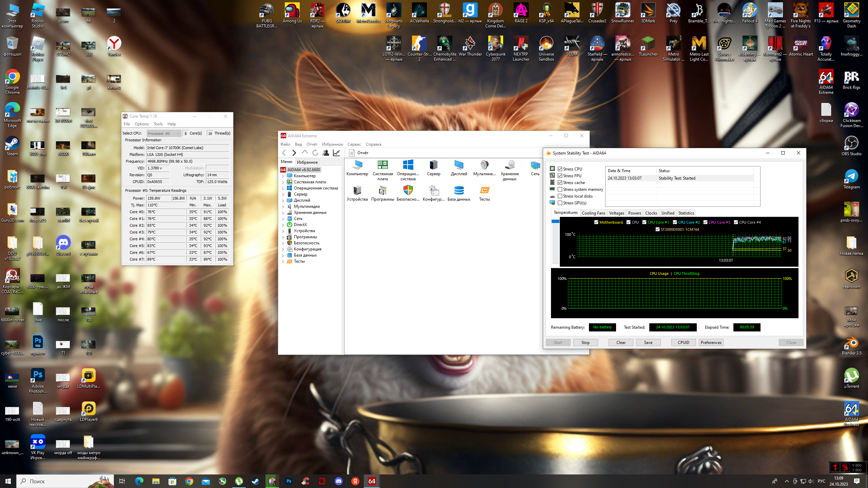
Task: Click the blue graph scale slider bar
Action: [555, 221]
